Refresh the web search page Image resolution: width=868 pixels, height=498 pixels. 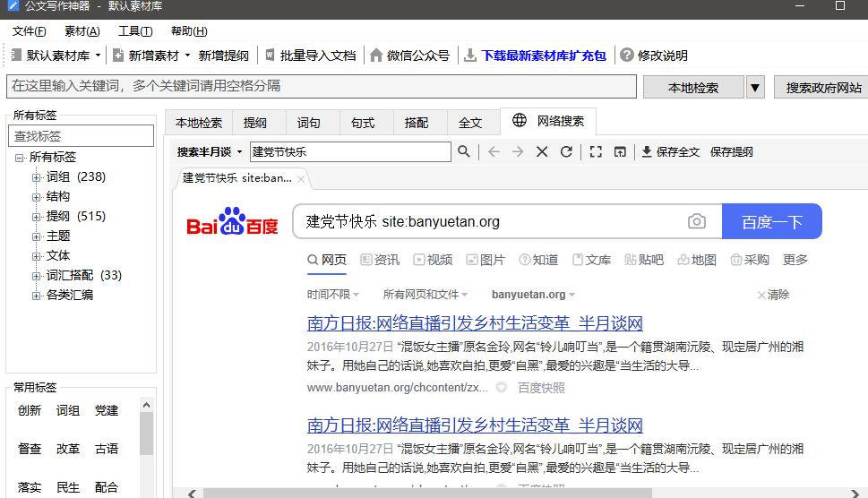566,151
